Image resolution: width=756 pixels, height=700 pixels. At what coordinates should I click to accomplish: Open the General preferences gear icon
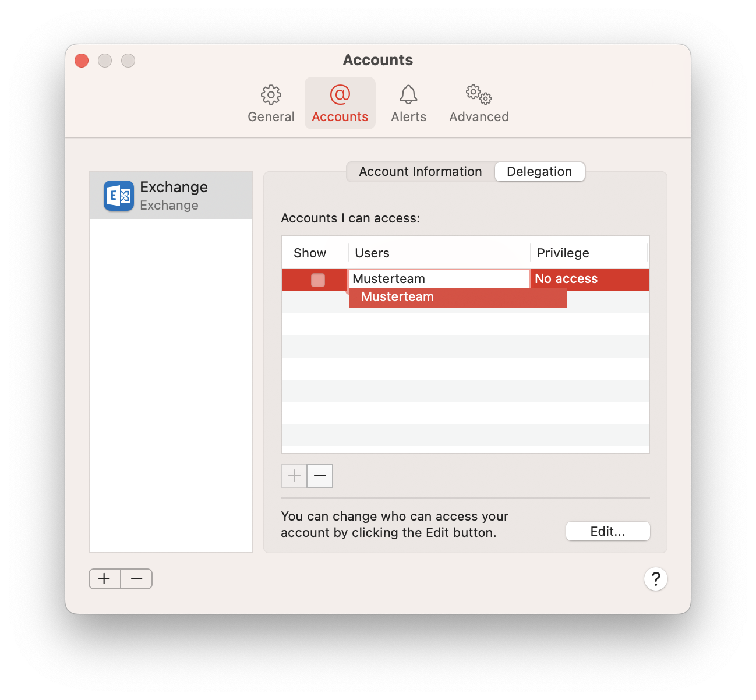(271, 95)
